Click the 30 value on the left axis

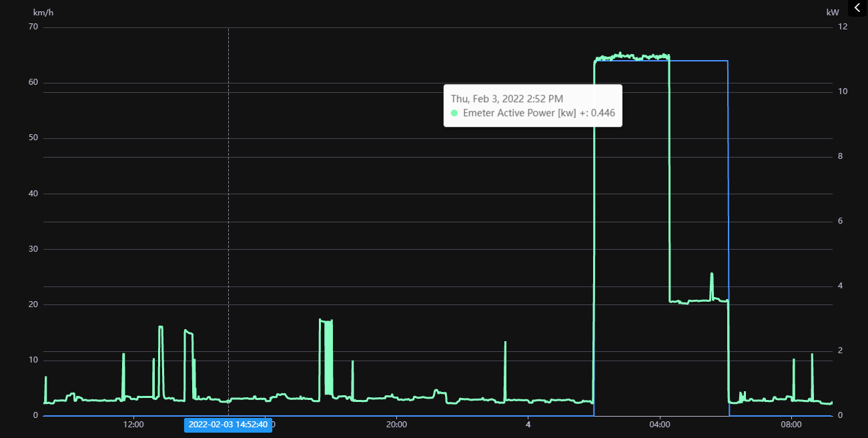coord(33,249)
